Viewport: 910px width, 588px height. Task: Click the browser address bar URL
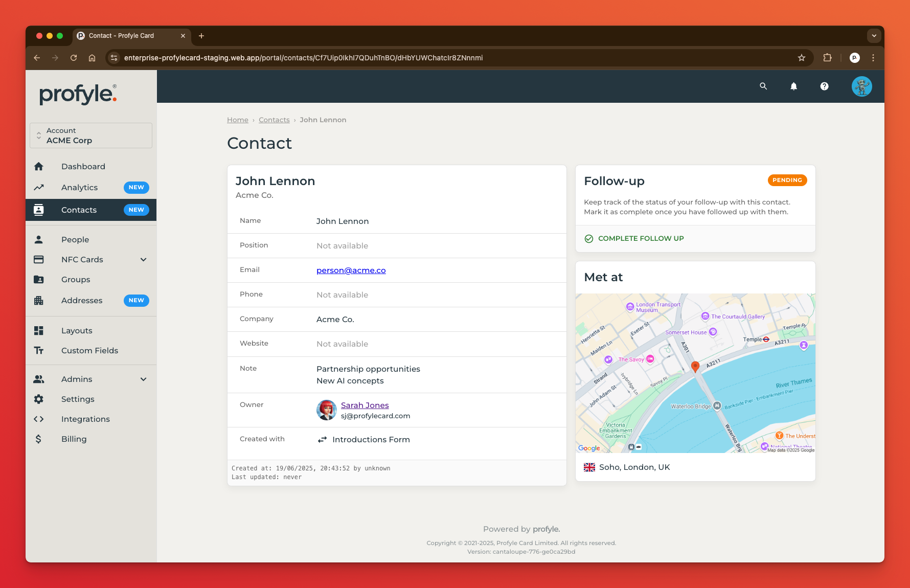pyautogui.click(x=303, y=58)
